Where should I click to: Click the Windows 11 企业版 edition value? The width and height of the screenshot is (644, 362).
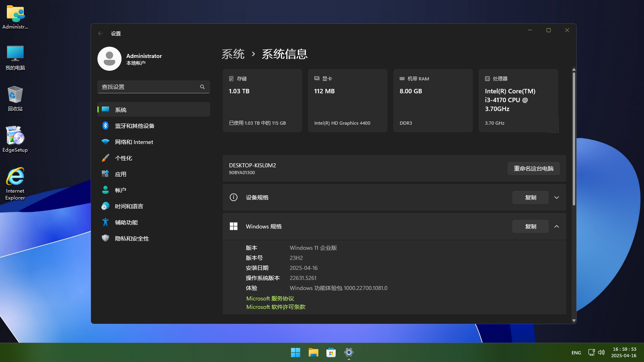click(x=313, y=248)
